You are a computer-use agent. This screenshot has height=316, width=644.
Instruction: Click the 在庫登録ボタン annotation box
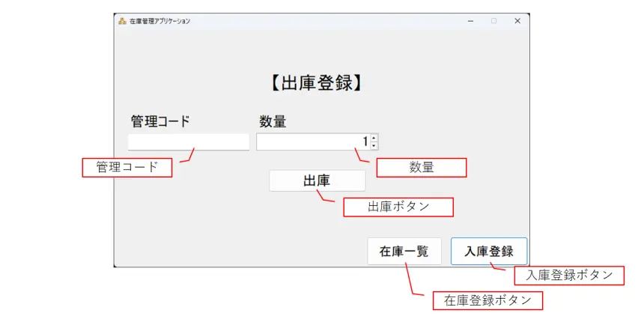(487, 300)
